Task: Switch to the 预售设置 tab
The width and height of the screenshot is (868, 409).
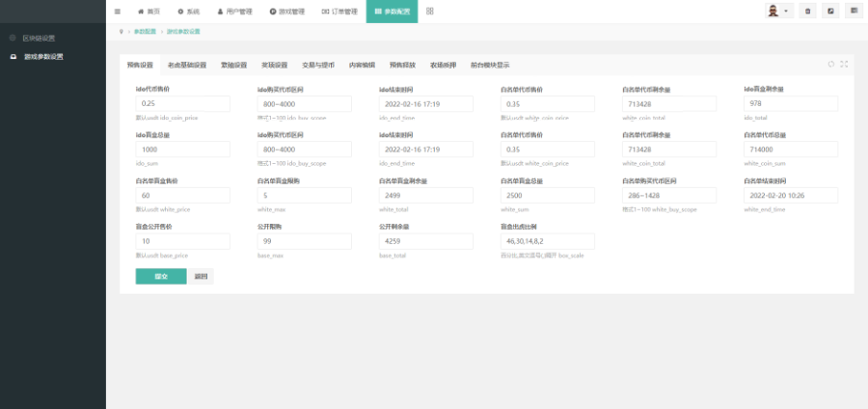Action: (140, 65)
